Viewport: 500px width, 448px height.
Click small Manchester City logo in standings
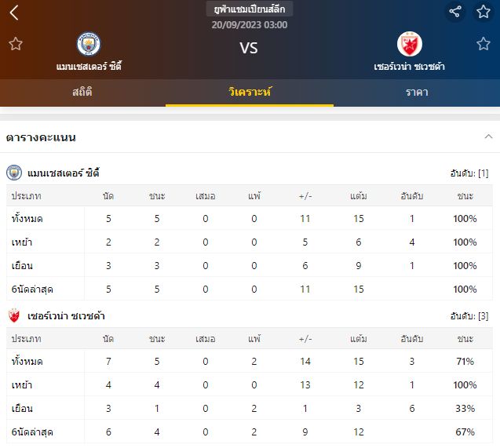[x=14, y=173]
